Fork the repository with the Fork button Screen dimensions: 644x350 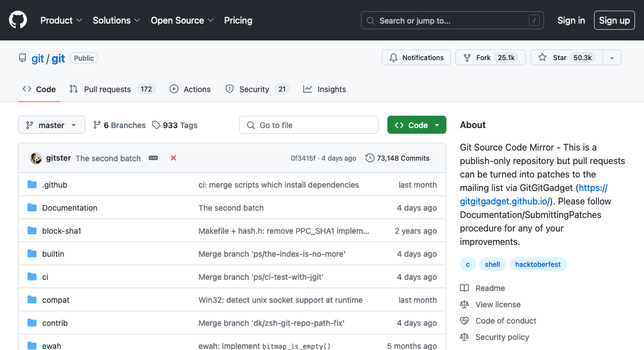coord(490,57)
